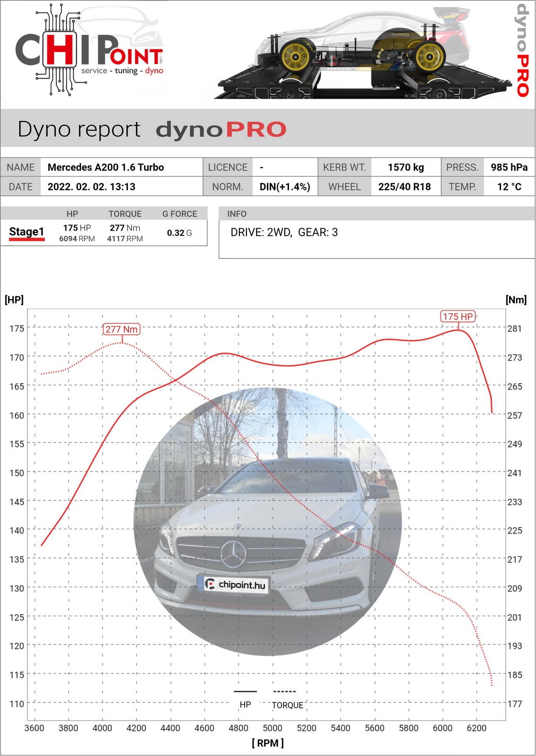Click the 277 Nm peak torque marker
Screen dimensions: 536x756
coord(121,329)
